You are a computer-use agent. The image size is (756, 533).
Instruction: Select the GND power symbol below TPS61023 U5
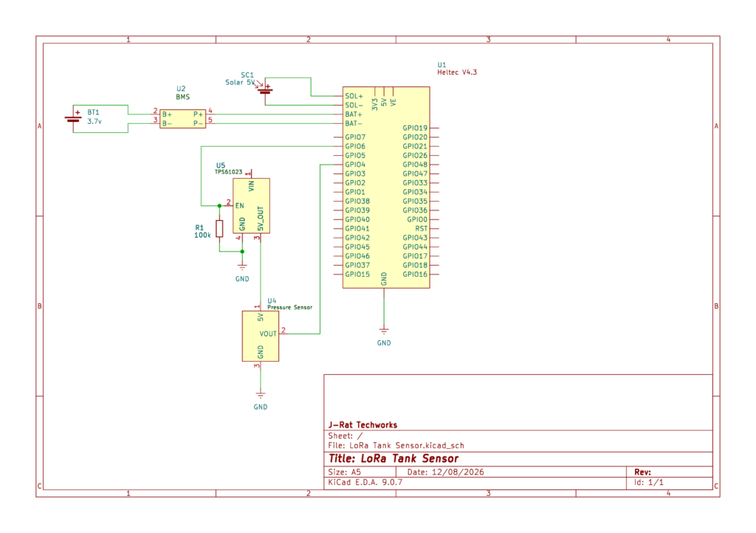coord(242,267)
